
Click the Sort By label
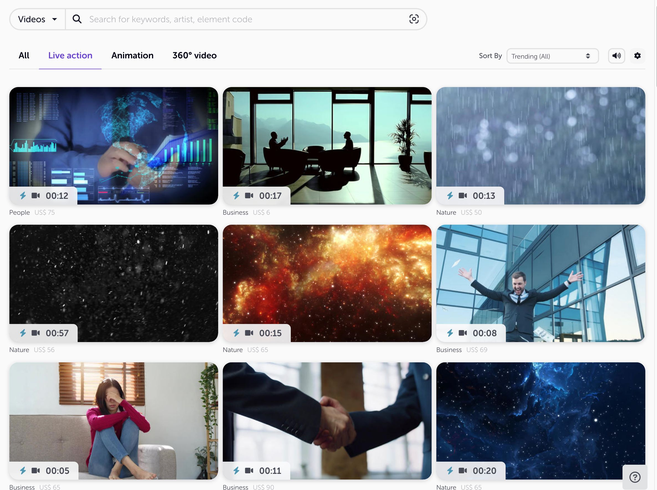click(490, 56)
